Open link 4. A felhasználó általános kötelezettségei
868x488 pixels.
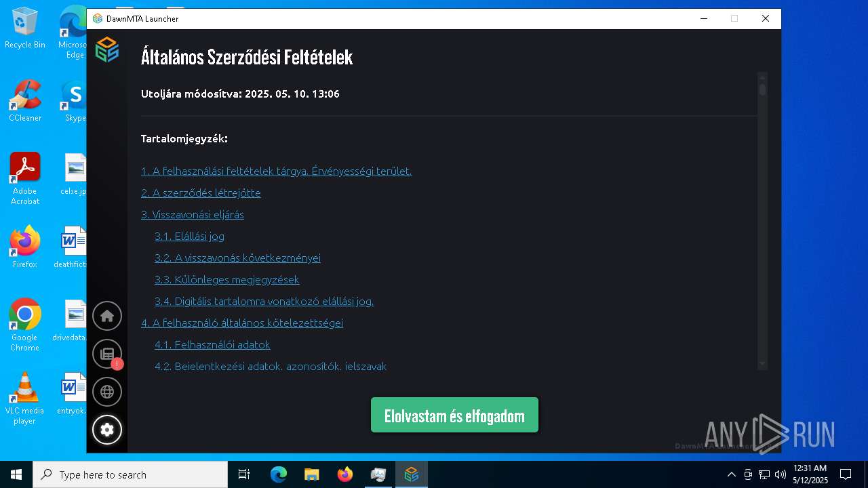pyautogui.click(x=242, y=323)
